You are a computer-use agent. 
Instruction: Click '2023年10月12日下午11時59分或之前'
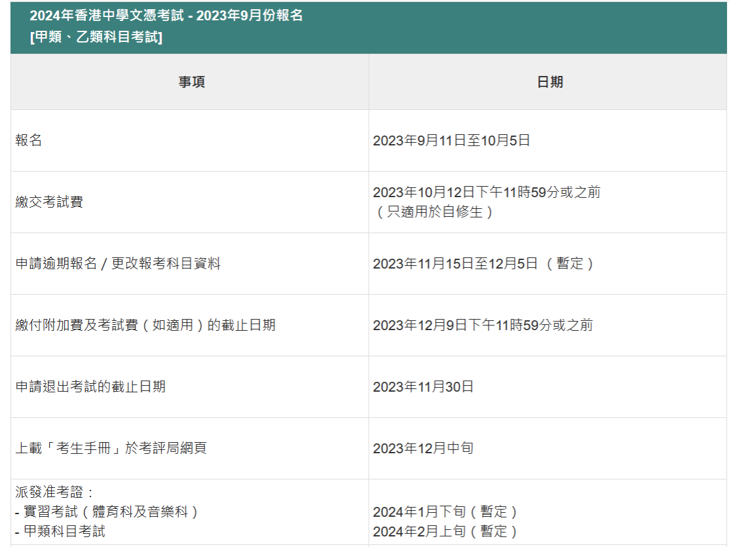tap(486, 192)
